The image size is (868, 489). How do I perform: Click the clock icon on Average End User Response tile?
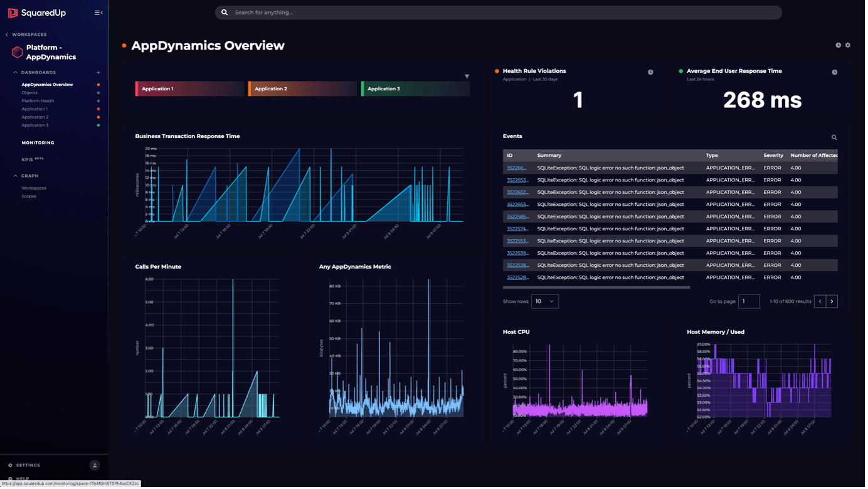(x=835, y=72)
